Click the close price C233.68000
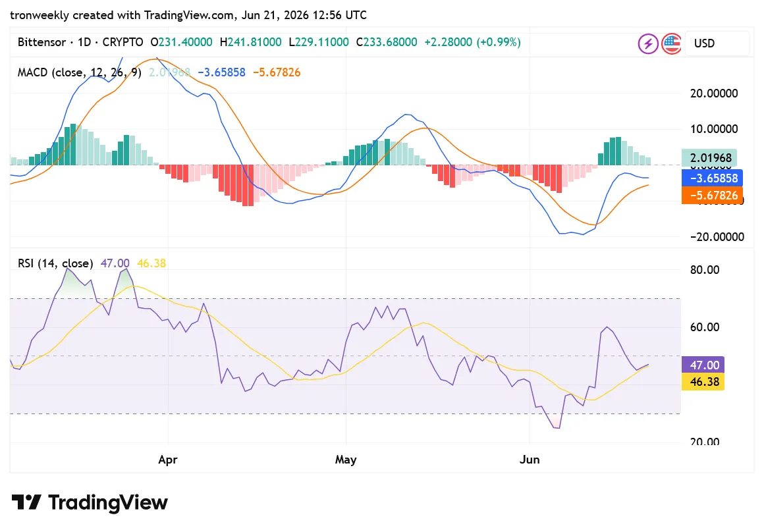The image size is (764, 532). (x=387, y=42)
